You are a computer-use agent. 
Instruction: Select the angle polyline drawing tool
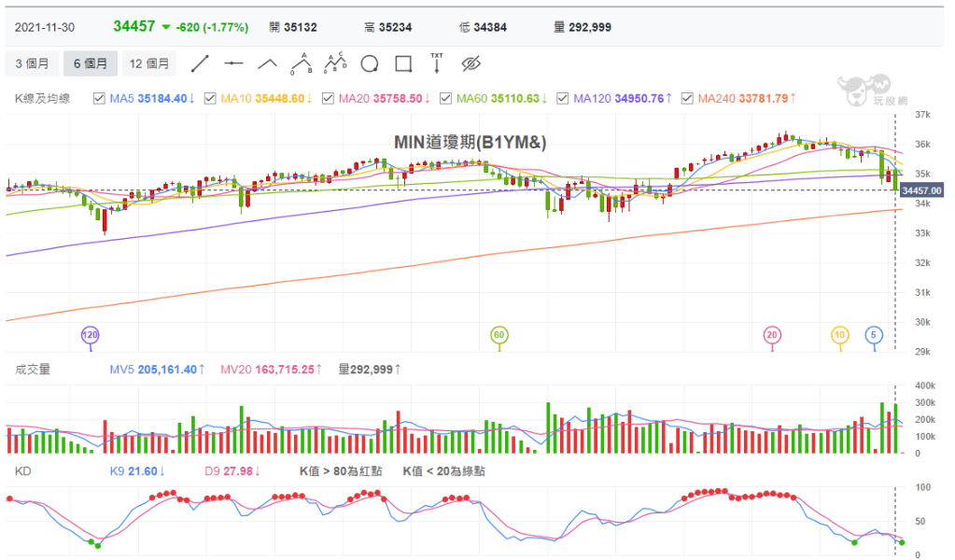pyautogui.click(x=267, y=64)
